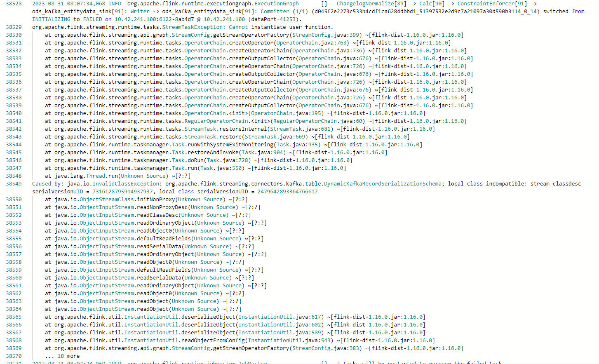Viewport: 599px width, 364px height.
Task: Select the ExecutionGraph class name
Action: [x=277, y=4]
